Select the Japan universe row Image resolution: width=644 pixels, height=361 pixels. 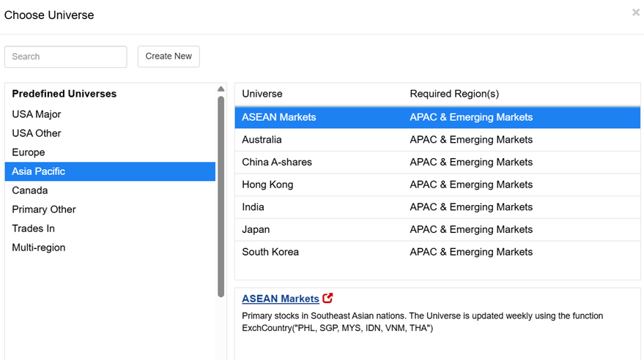(x=437, y=230)
